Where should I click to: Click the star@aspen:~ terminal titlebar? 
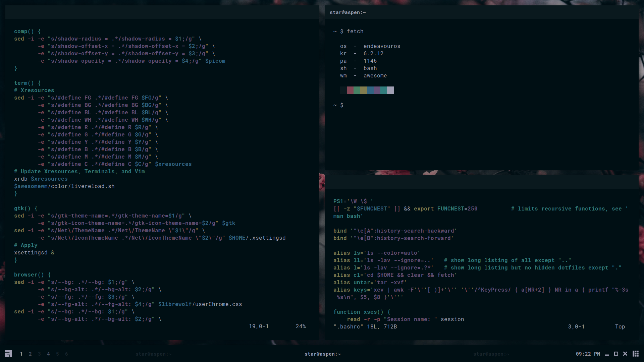pyautogui.click(x=347, y=12)
